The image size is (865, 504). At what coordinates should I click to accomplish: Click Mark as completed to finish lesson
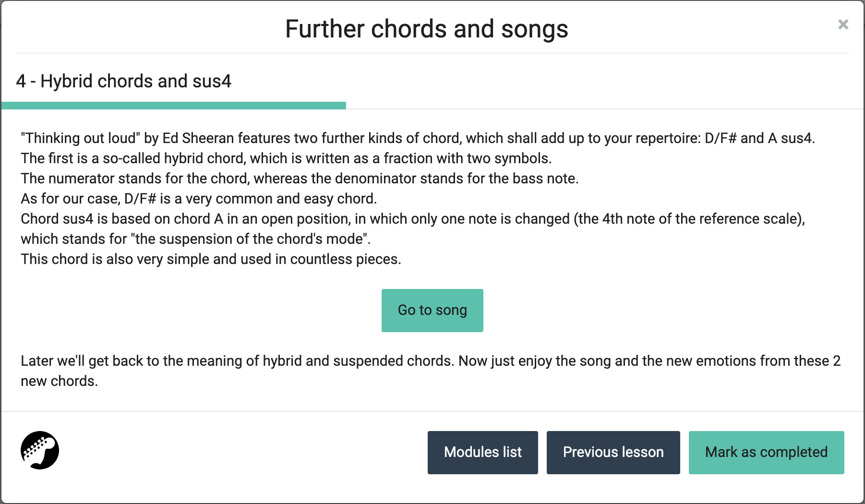[x=766, y=452]
